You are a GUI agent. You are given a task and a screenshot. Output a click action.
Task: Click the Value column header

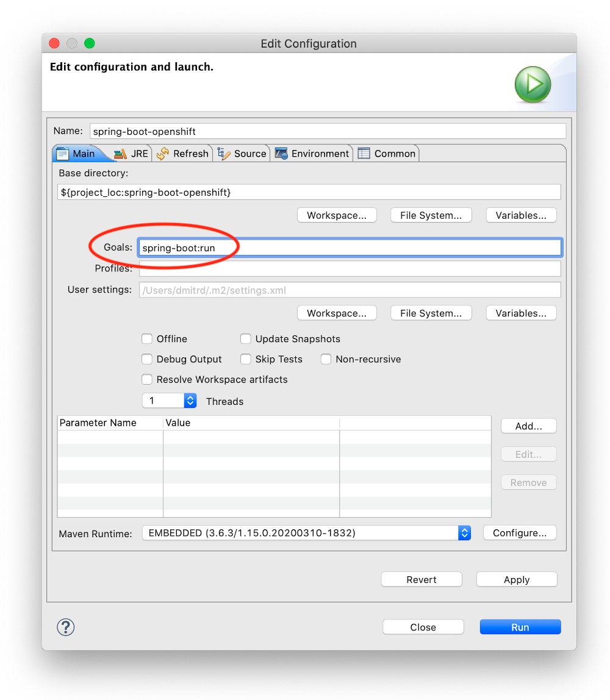tap(251, 423)
